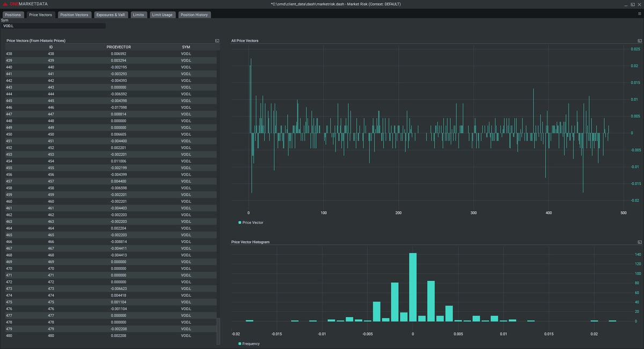Go to the Limit Usage tab
644x349 pixels.
[162, 14]
